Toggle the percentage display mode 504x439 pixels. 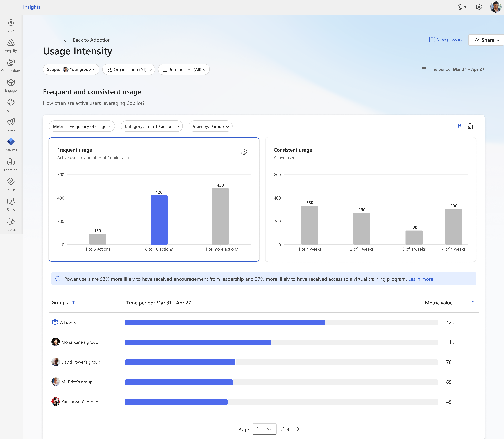tap(470, 126)
